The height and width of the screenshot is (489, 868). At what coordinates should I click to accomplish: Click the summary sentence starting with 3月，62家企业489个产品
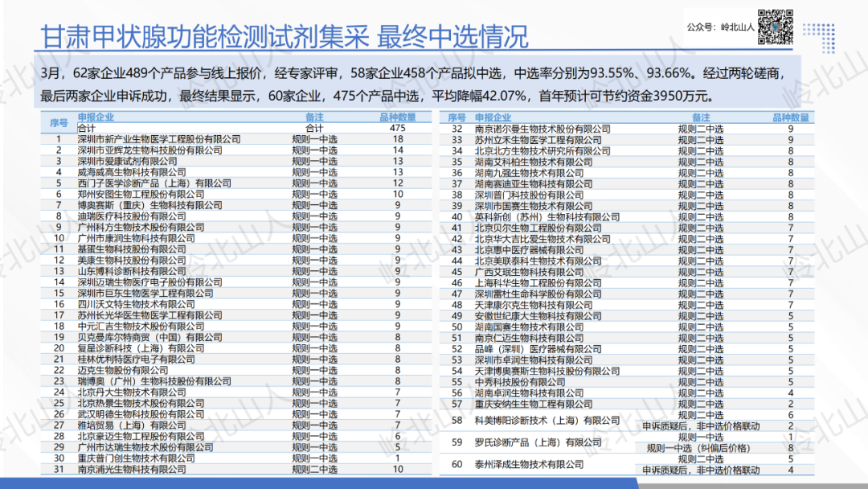[414, 73]
